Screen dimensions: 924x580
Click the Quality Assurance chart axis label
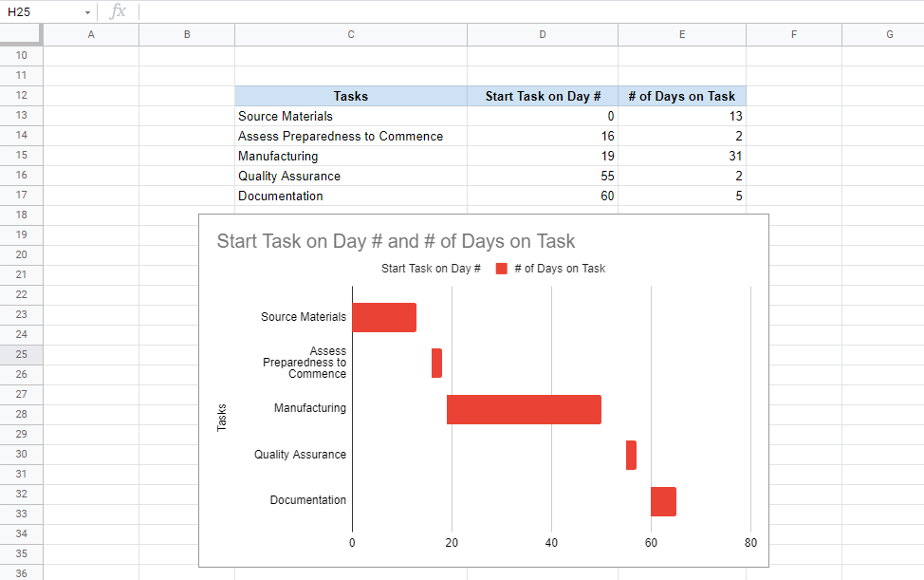[x=300, y=455]
